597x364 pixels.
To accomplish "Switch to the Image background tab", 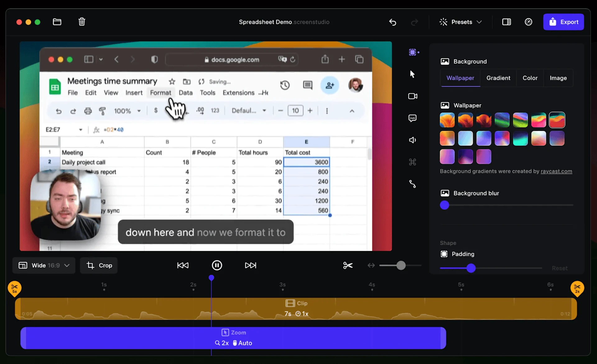I will click(x=558, y=78).
